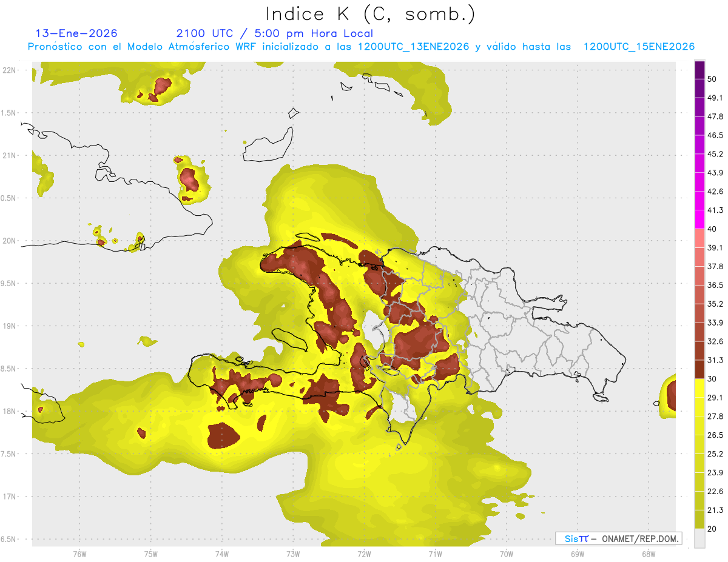The width and height of the screenshot is (728, 562).
Task: Click the "70W" longitude axis label
Action: [x=507, y=553]
